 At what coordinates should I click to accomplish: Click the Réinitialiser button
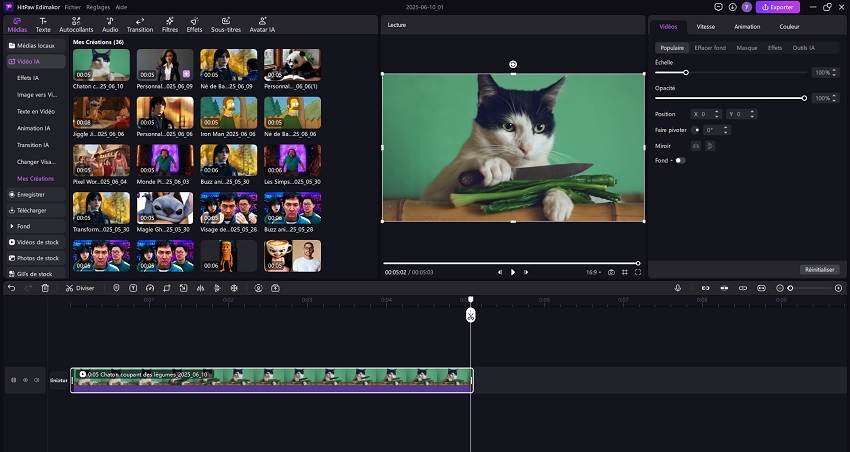pyautogui.click(x=820, y=269)
